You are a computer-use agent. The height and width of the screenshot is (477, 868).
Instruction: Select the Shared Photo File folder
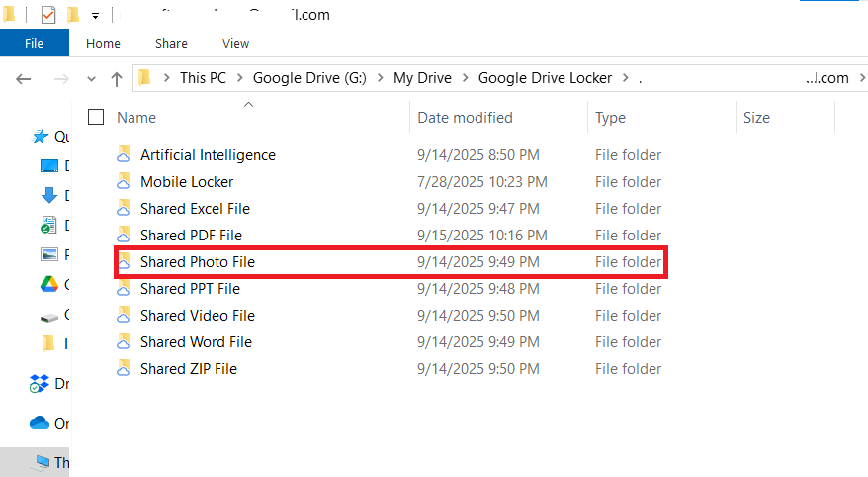pos(198,262)
